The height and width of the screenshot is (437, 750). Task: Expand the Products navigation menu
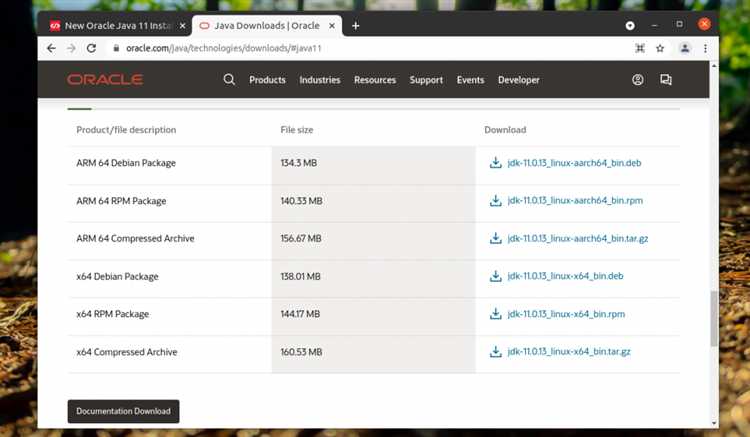pyautogui.click(x=267, y=80)
